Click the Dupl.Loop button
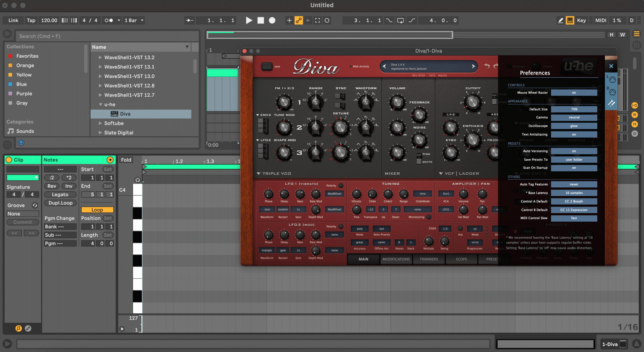 click(60, 203)
